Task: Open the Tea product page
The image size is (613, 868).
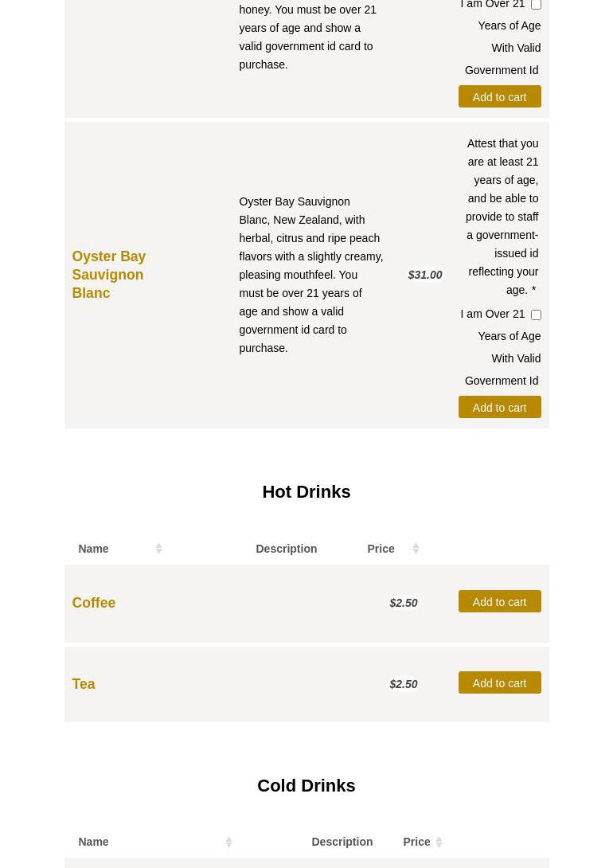Action: click(84, 684)
